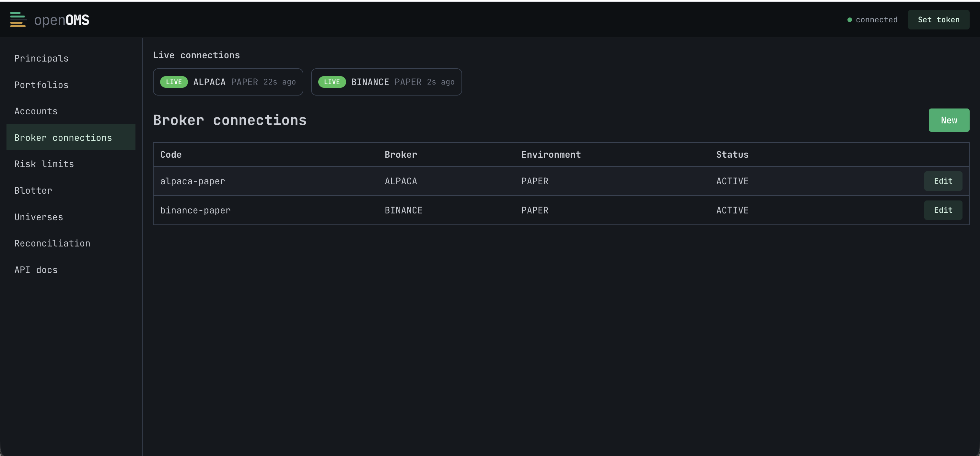Screen dimensions: 980x456
Task: Click the LIVE badge on ALPACA card
Action: pyautogui.click(x=174, y=82)
